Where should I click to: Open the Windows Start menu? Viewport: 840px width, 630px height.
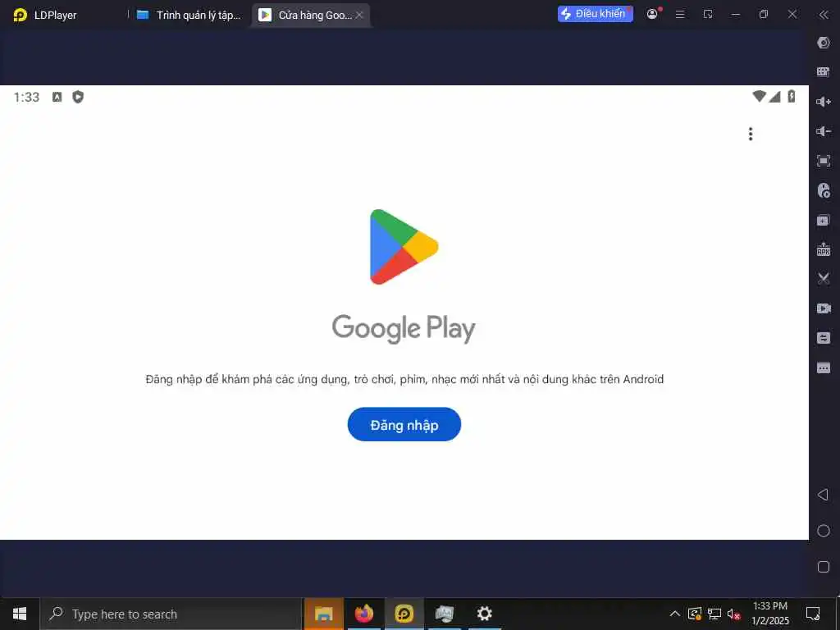(x=20, y=614)
